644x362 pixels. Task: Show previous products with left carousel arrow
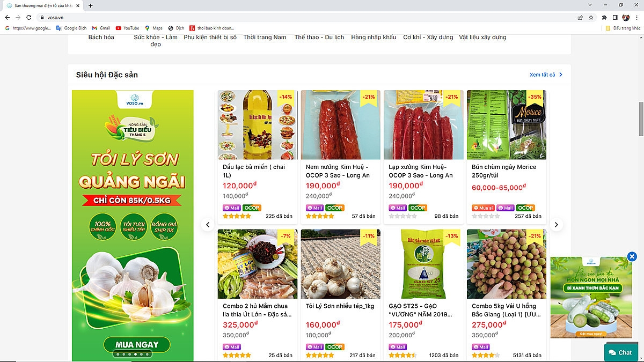[208, 225]
